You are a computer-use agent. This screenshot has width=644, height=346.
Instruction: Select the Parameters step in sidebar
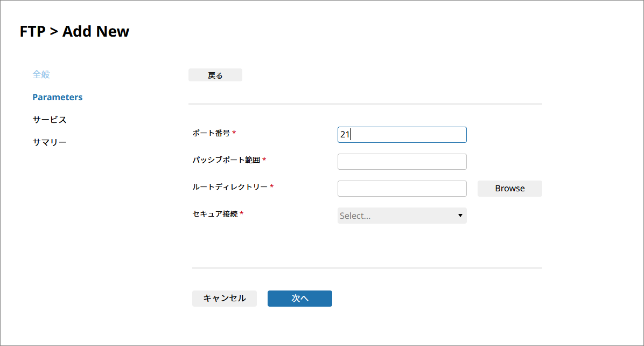(x=57, y=97)
